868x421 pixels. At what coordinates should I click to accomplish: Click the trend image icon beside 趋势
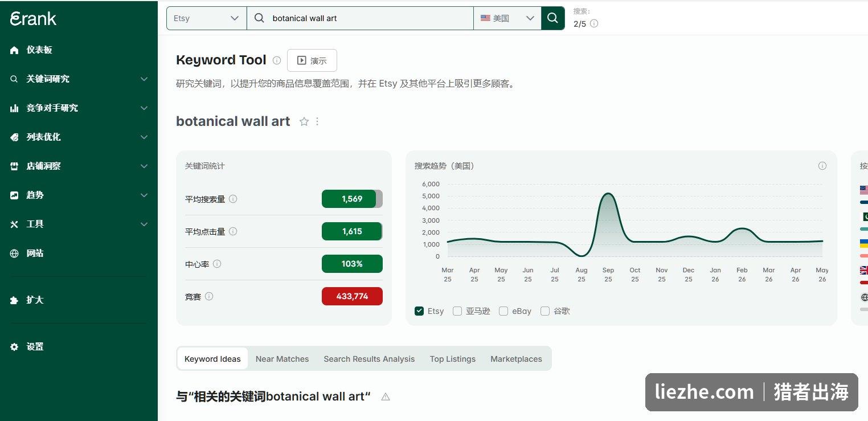point(14,195)
